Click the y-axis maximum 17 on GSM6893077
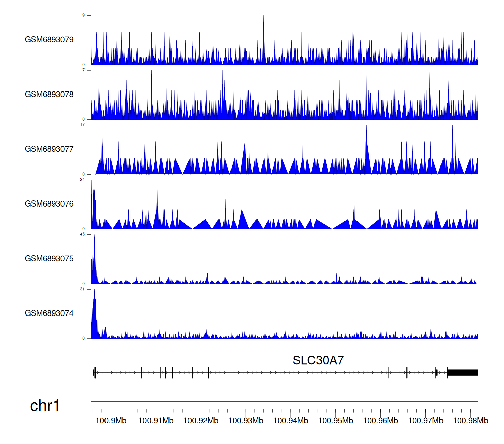The width and height of the screenshot is (504, 444). [82, 125]
